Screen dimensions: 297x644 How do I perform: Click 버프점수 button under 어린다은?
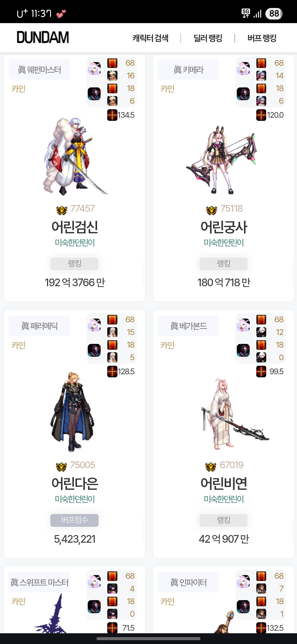coord(75,520)
